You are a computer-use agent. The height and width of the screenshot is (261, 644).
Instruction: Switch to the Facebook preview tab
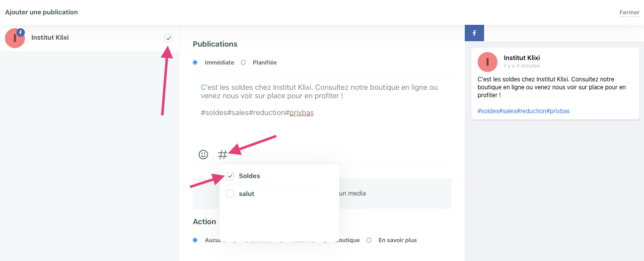coord(474,33)
